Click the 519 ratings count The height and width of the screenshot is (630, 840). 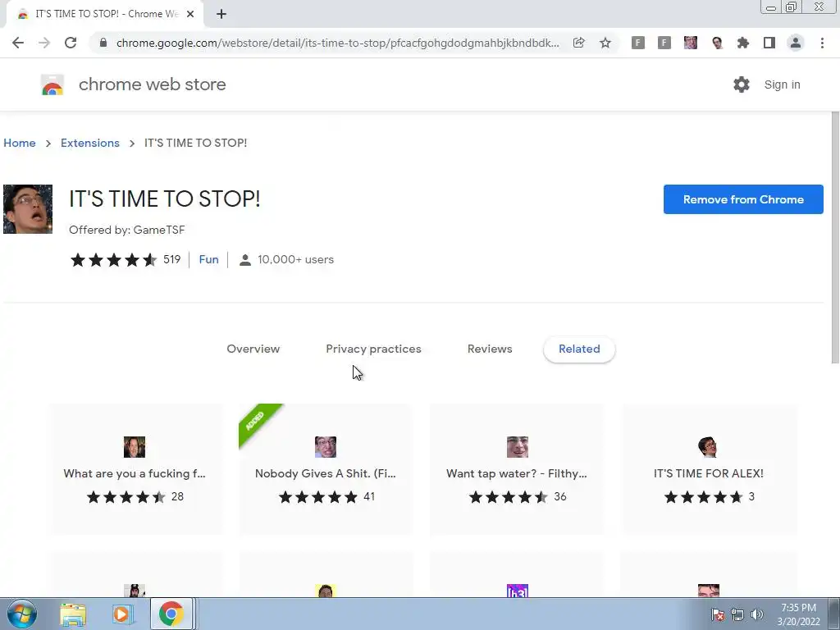coord(172,260)
